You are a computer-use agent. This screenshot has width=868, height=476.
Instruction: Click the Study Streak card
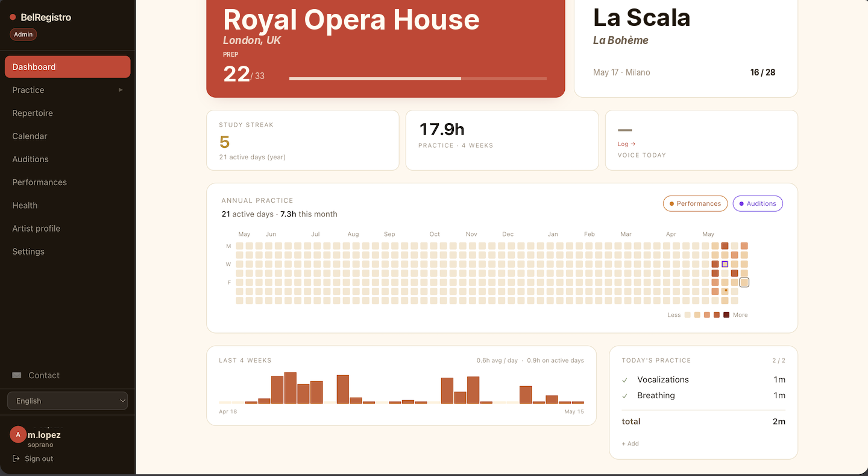coord(303,140)
